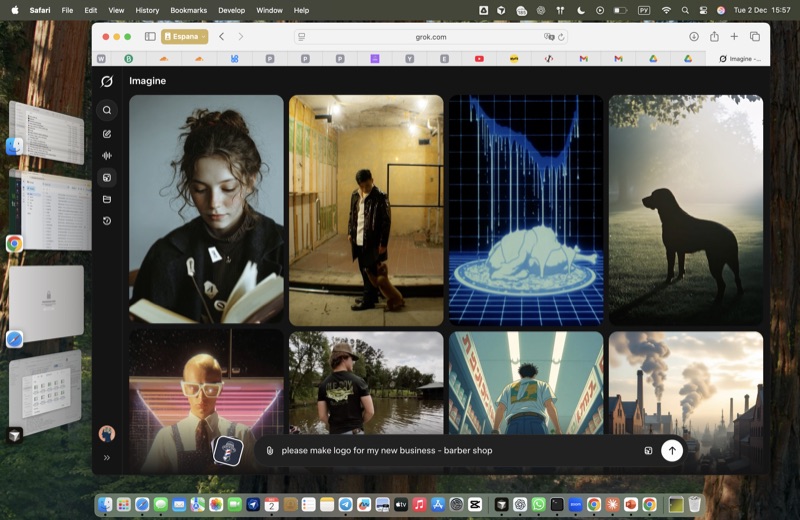Open the man with dog in room image
800x520 pixels.
click(366, 210)
